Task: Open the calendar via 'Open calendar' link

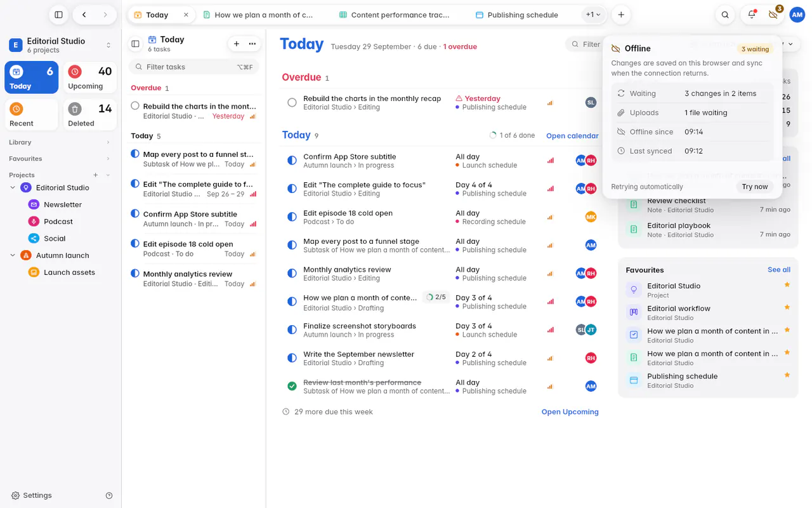Action: coord(572,136)
